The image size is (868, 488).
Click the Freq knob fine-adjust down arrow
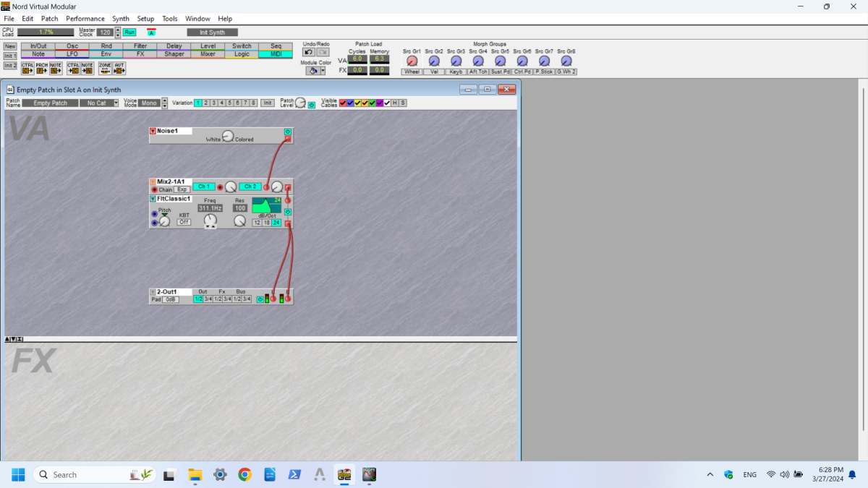(x=208, y=227)
